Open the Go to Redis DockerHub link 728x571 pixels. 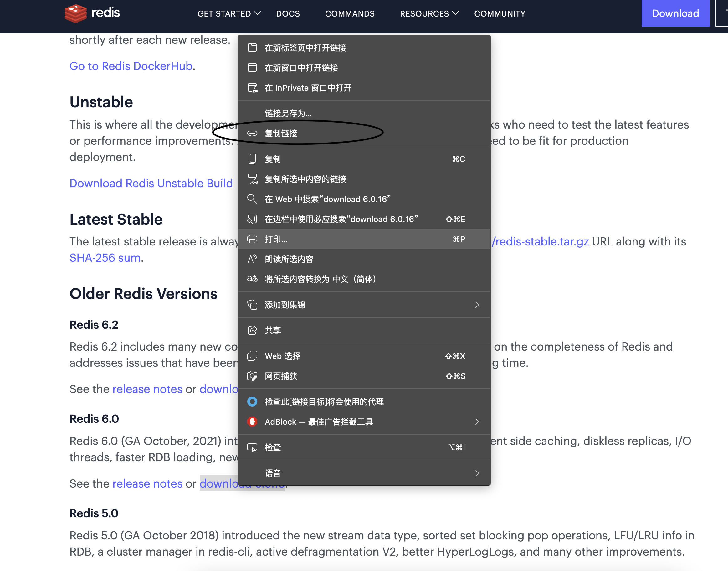point(131,66)
